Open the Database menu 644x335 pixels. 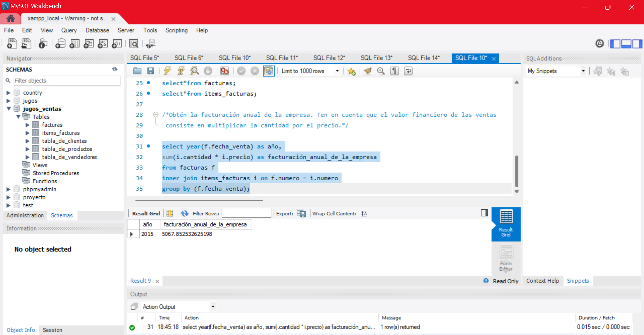[x=97, y=30]
